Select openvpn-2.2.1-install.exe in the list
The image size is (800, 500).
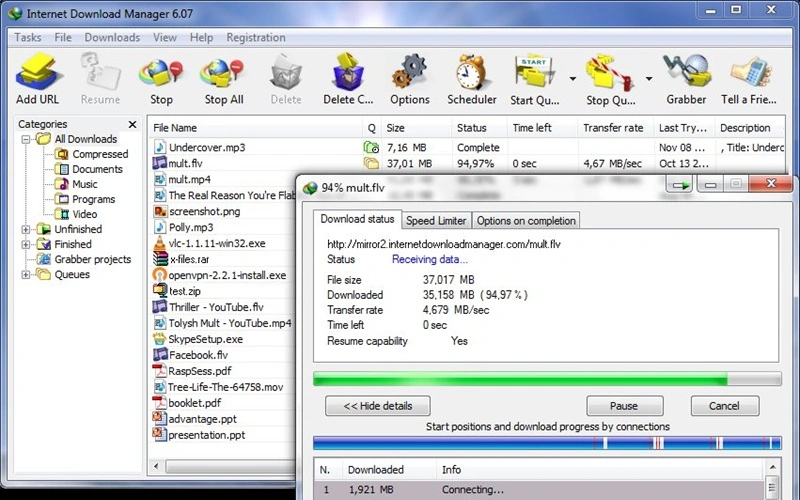(227, 276)
